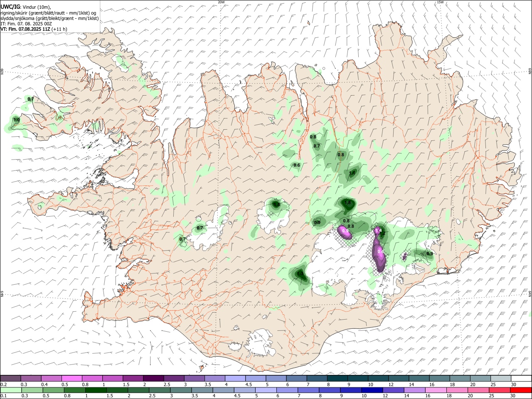Select the 'VT: Fim. 07.08.2025 11Z (+11 h)' line

pos(34,29)
